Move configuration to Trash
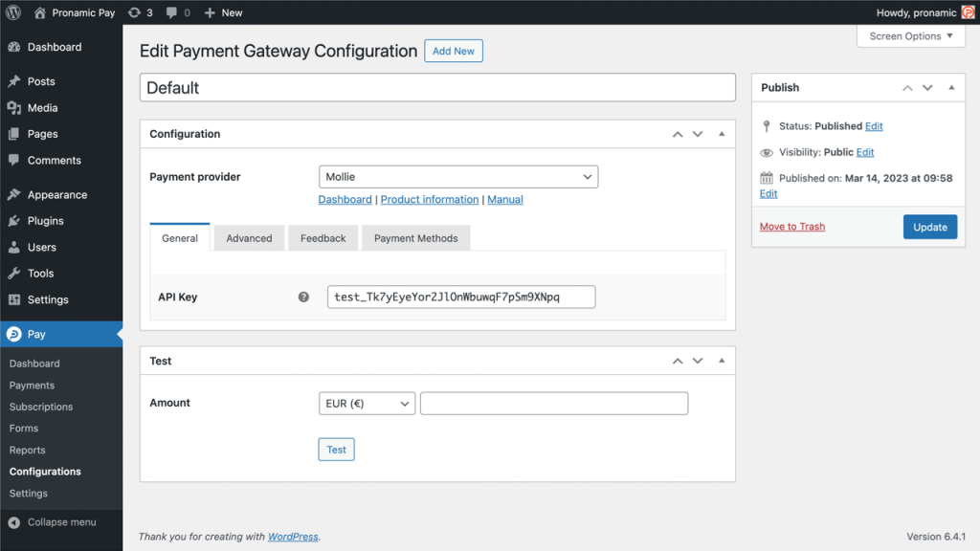 pyautogui.click(x=791, y=226)
